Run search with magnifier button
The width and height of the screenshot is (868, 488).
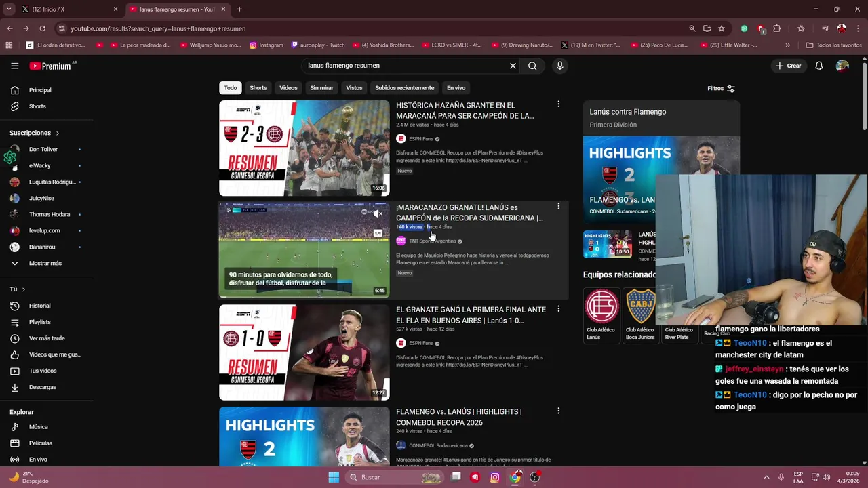(x=532, y=66)
